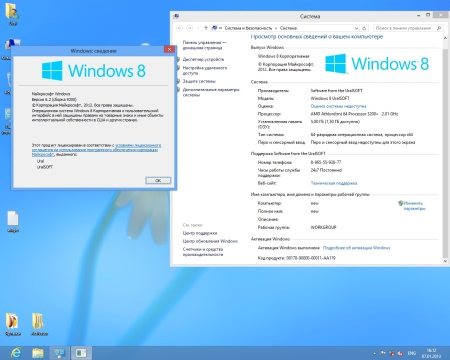Show hidden tray icons arrow

coord(374,353)
